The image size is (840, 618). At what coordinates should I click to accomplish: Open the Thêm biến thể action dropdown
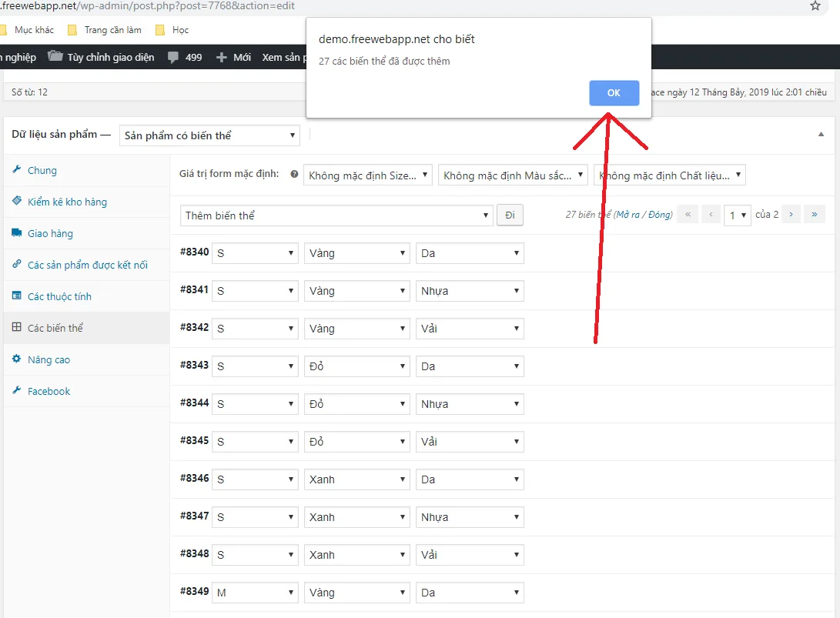(x=336, y=215)
